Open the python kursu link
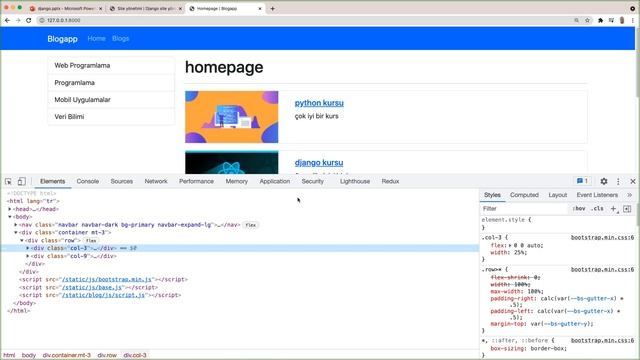 click(319, 103)
